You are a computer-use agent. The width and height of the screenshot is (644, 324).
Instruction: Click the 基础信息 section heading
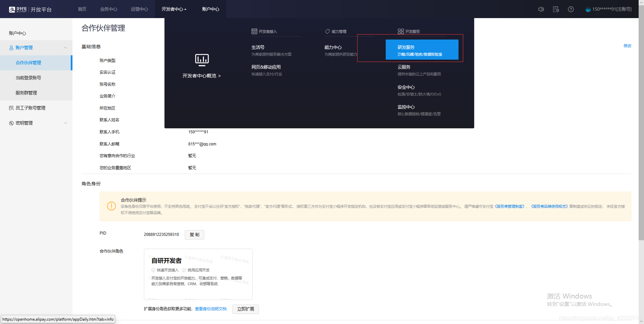[x=91, y=47]
